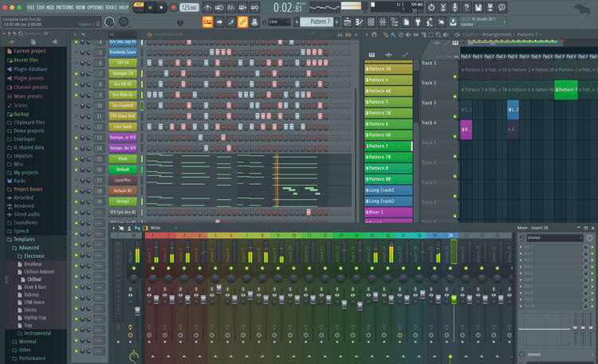Open the Mixer view icon
The width and height of the screenshot is (598, 364).
[x=383, y=22]
